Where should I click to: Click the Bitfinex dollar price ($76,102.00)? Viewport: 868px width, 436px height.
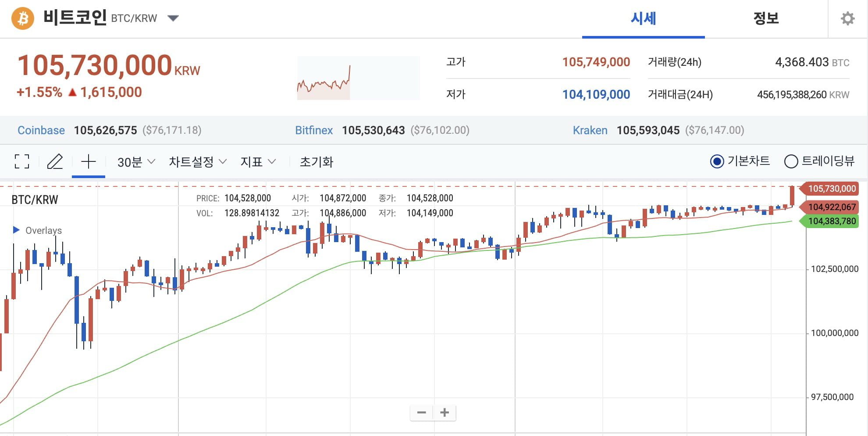point(440,130)
